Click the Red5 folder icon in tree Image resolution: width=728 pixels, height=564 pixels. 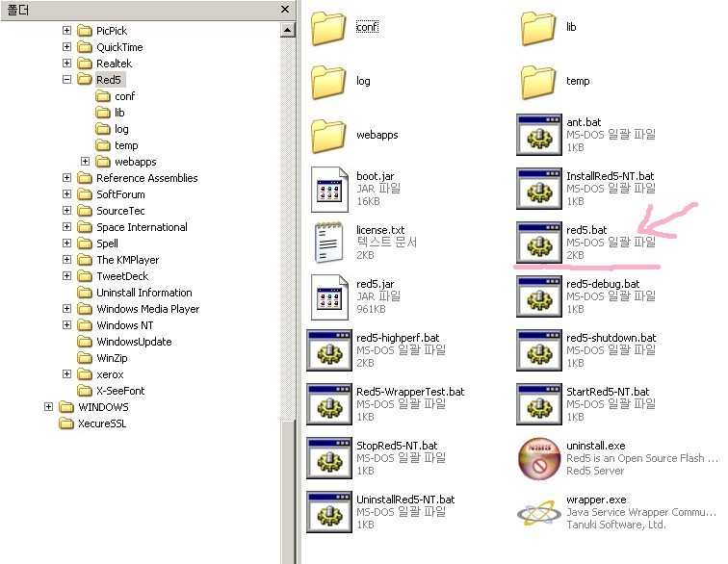(85, 79)
